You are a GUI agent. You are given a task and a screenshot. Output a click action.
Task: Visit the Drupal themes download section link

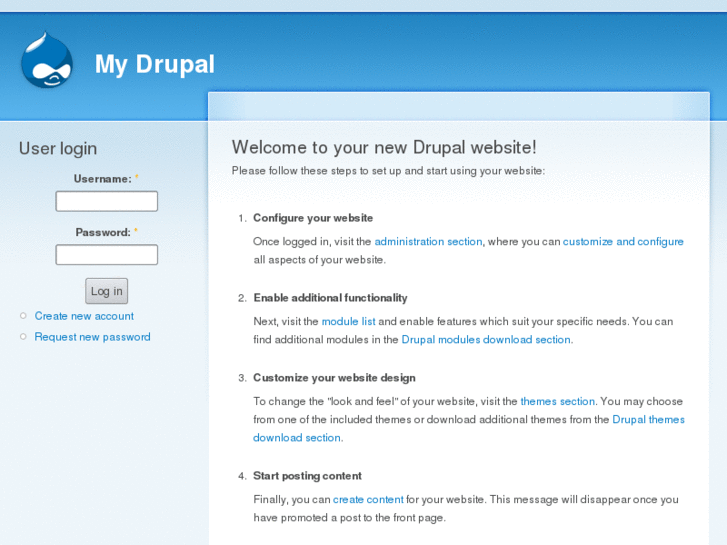coord(648,419)
